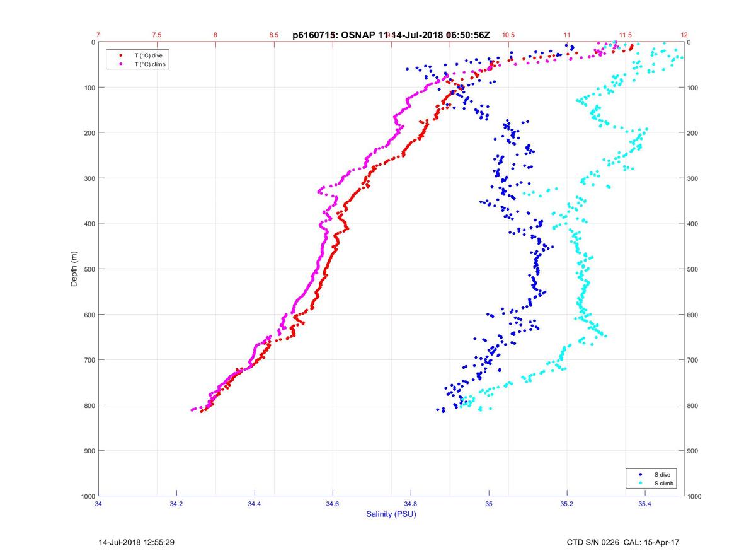Click the red marker beside 'T (°C) dive'
The height and width of the screenshot is (558, 756).
(x=120, y=55)
